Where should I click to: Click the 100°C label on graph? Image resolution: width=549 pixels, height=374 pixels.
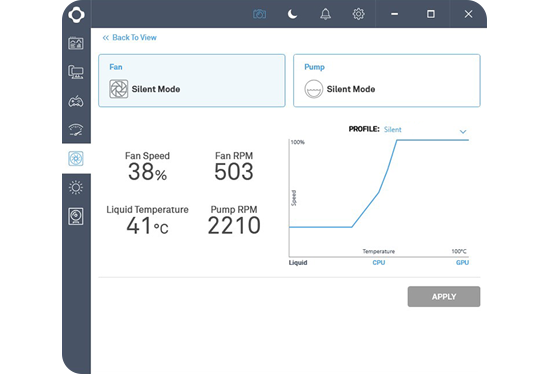coord(459,251)
